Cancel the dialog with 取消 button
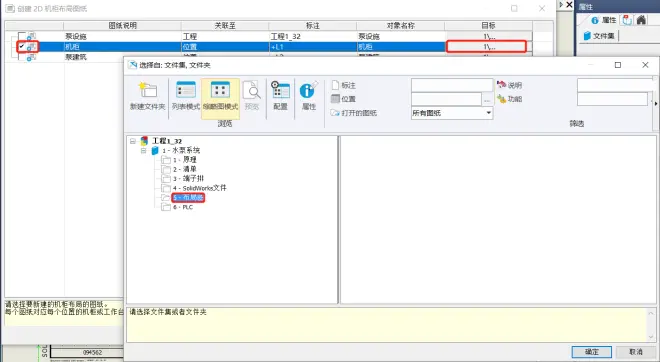660x362 pixels. [636, 352]
